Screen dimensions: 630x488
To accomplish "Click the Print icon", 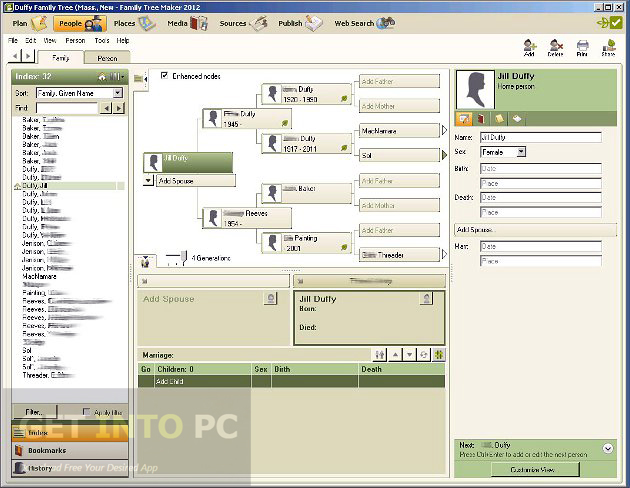I will (x=582, y=48).
